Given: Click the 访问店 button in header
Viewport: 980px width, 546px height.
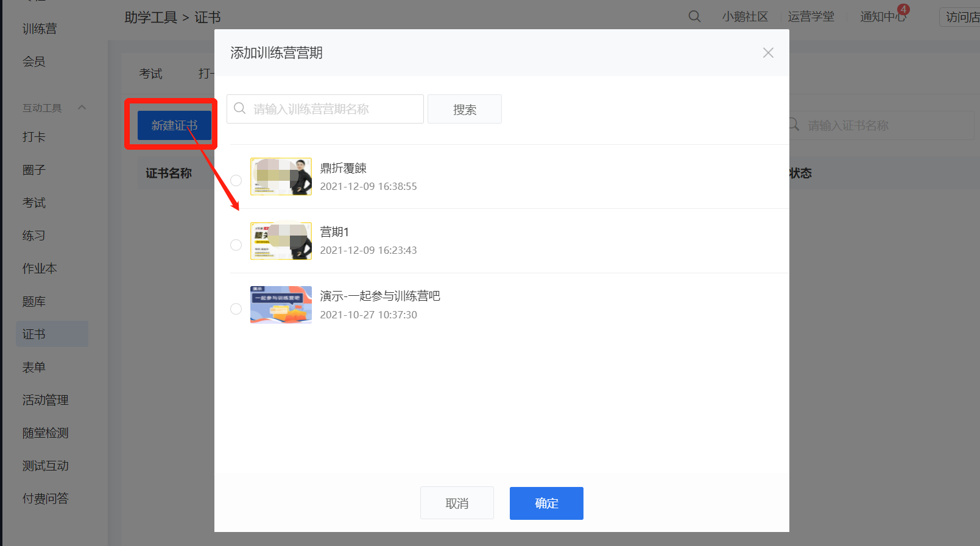Looking at the screenshot, I should [961, 17].
